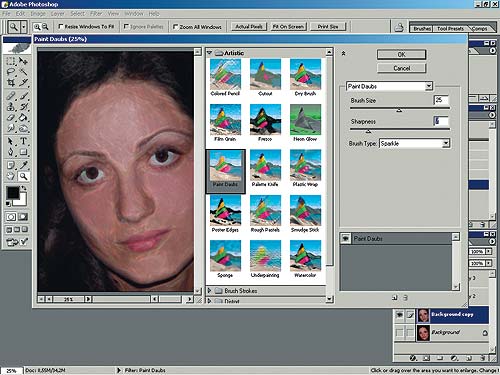Click OK in Paint Daubs dialog
Screen dimensions: 500x375
pyautogui.click(x=401, y=54)
